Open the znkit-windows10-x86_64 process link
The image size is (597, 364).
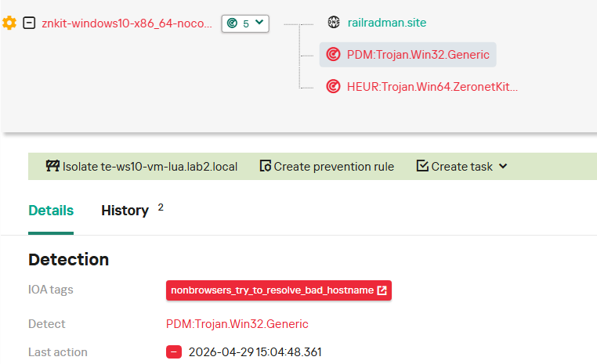127,23
